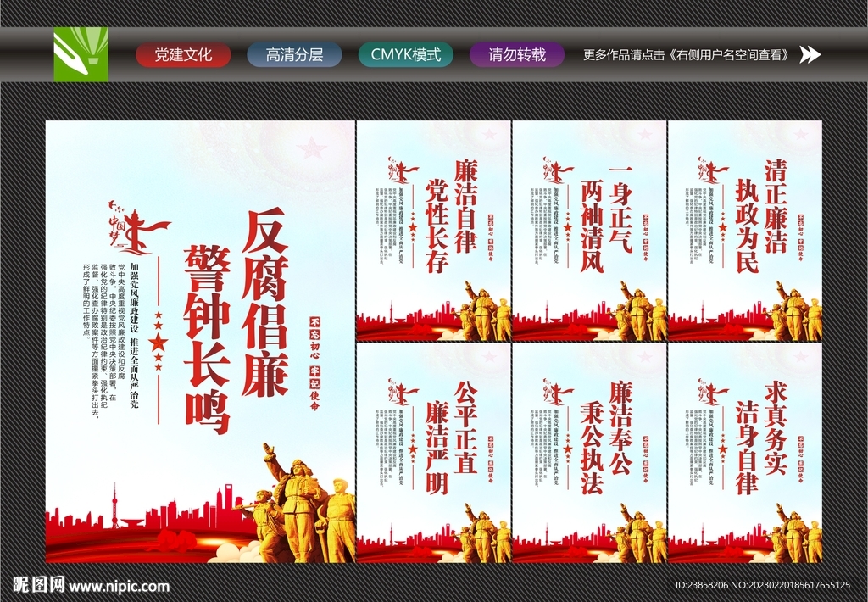
Task: Click the www.nipic.com site link
Action: (x=120, y=586)
